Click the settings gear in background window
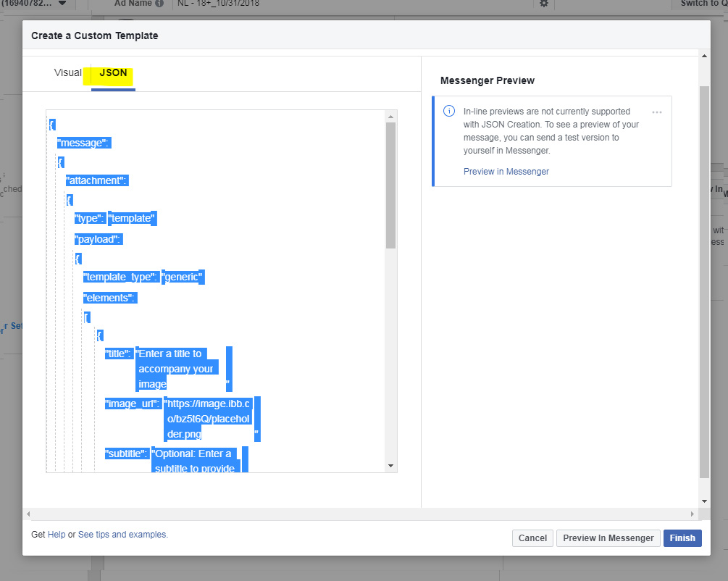728x581 pixels. pos(544,4)
